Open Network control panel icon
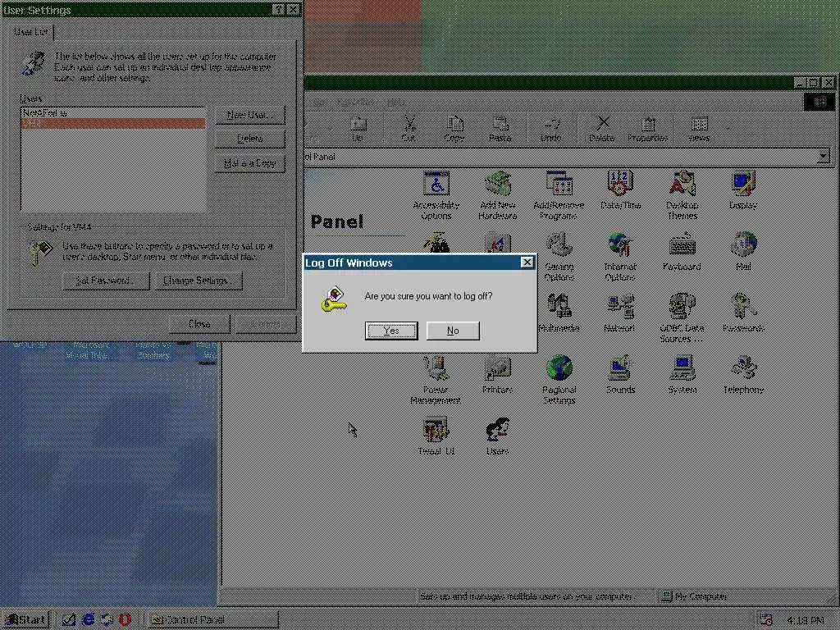The height and width of the screenshot is (630, 840). click(x=620, y=313)
